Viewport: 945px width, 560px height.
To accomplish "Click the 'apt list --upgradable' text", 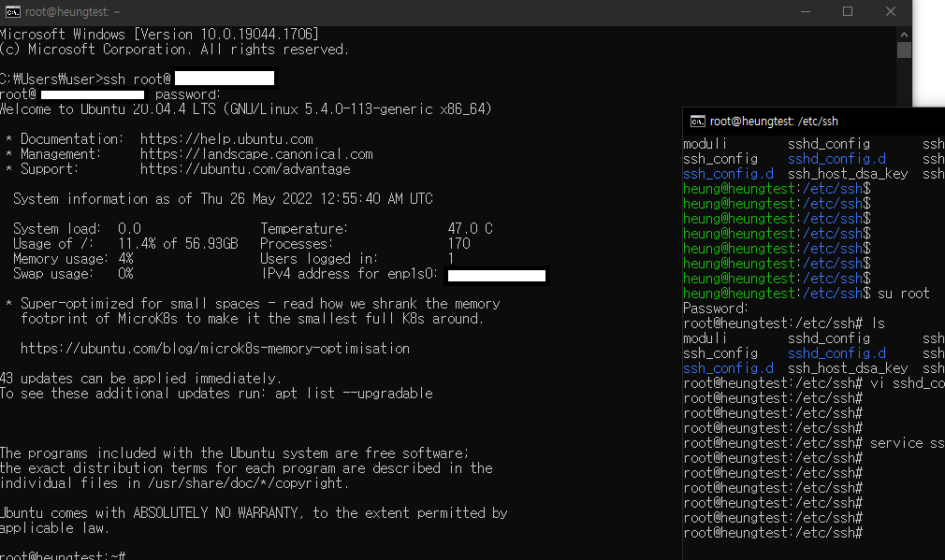I will click(354, 394).
